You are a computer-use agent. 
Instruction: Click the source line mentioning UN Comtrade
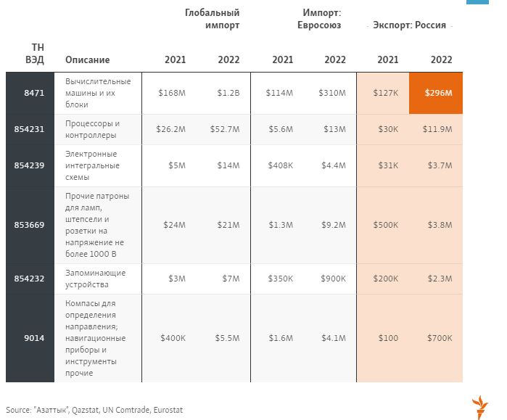pyautogui.click(x=94, y=410)
